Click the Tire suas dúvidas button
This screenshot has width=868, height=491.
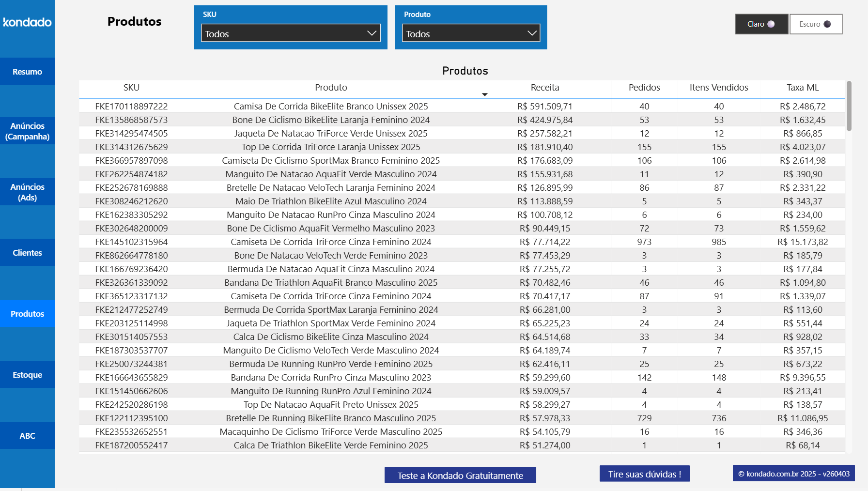click(x=644, y=473)
